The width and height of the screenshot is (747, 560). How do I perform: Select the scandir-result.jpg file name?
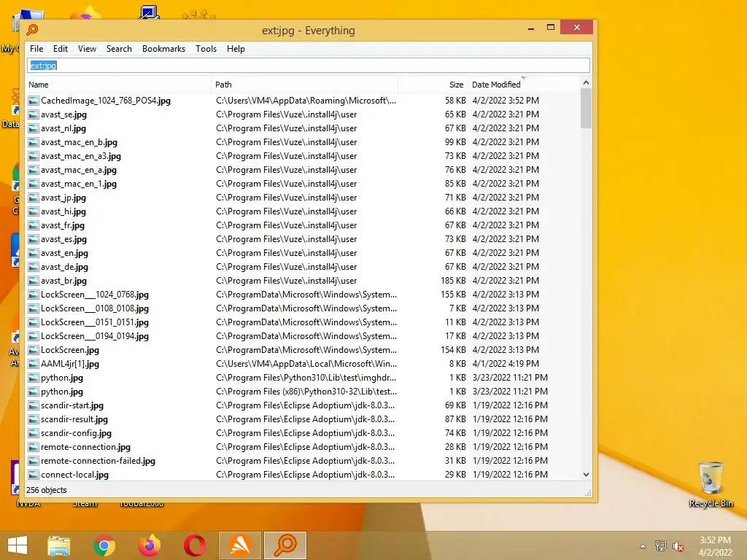pos(74,419)
